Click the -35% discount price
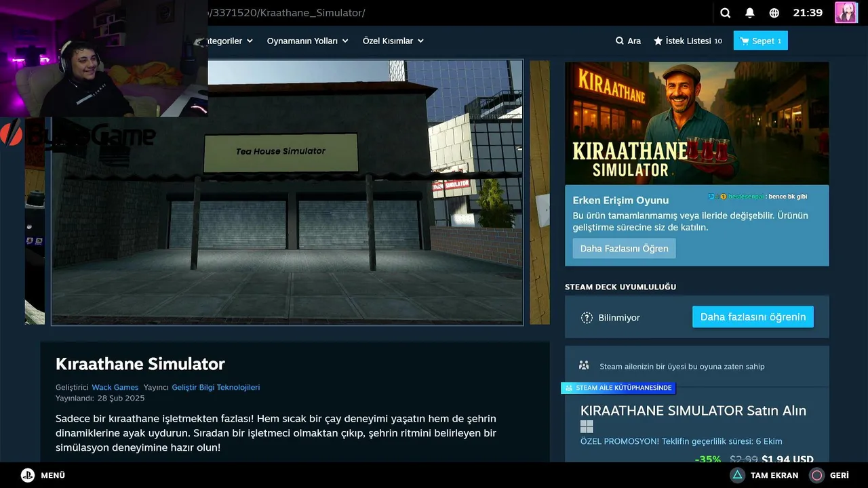Screen dimensions: 868x488 pyautogui.click(x=708, y=459)
